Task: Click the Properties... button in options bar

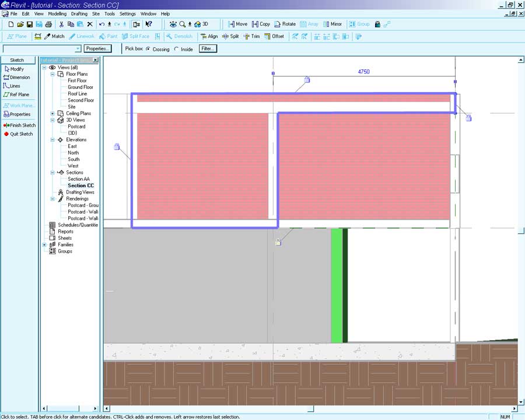Action: click(x=97, y=49)
